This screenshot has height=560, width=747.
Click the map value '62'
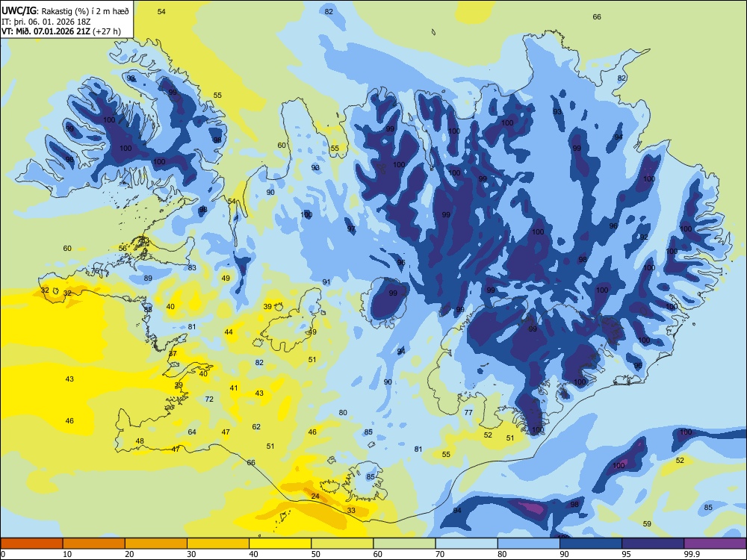tap(256, 426)
